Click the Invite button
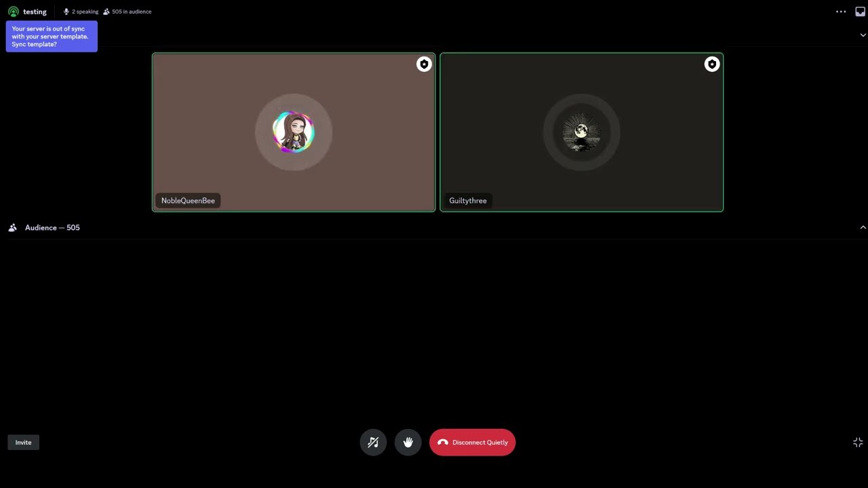 [x=23, y=442]
